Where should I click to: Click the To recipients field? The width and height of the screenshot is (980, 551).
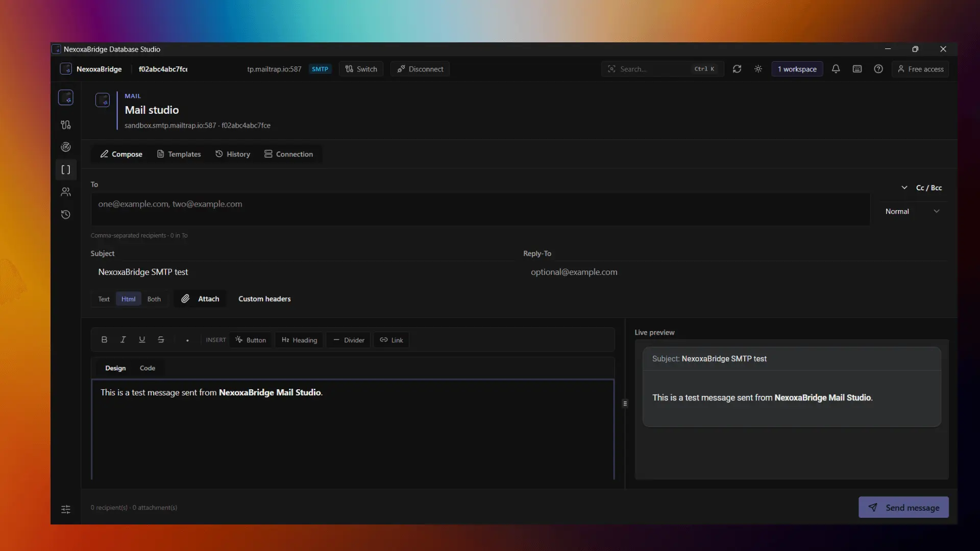pos(480,209)
